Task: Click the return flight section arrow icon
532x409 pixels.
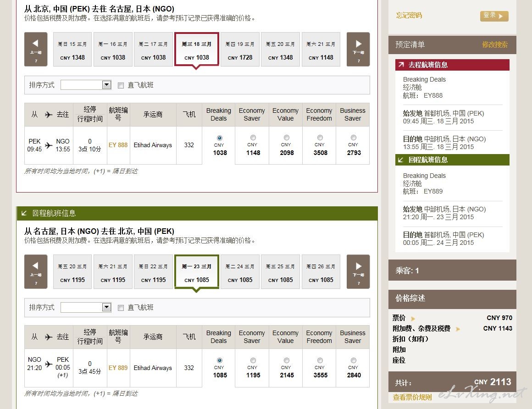Action: pos(24,213)
